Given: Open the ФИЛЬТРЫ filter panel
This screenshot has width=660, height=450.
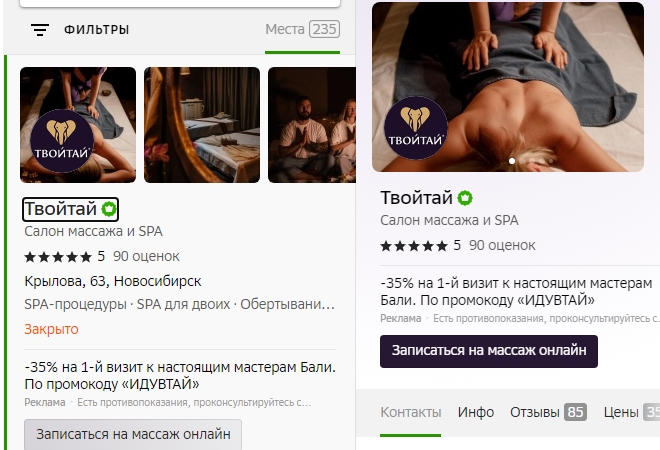Looking at the screenshot, I should (96, 30).
